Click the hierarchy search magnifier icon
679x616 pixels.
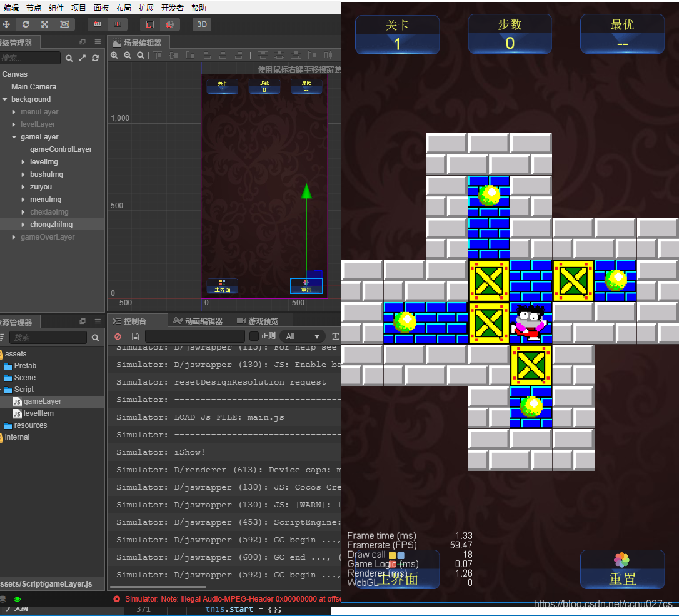click(x=69, y=58)
